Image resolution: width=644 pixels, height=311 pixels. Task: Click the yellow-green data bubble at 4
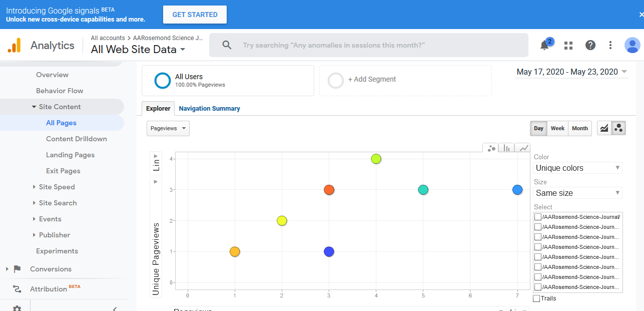coord(376,159)
